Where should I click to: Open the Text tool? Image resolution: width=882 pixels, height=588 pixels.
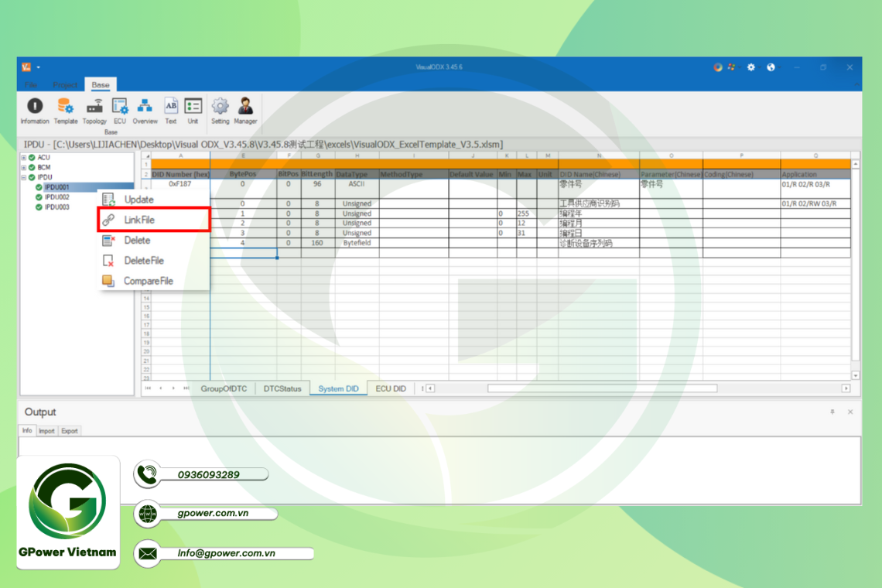coord(171,111)
